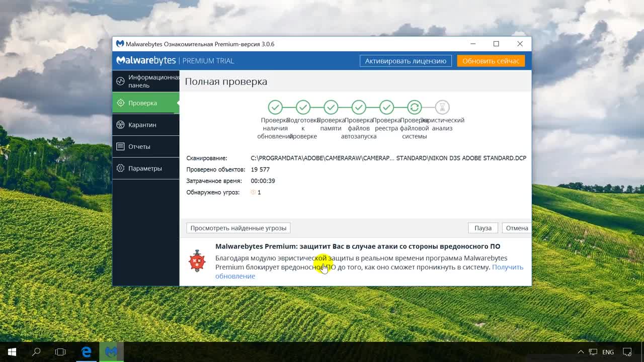Cancel the scan with Отмена button
This screenshot has height=362, width=644.
click(517, 228)
